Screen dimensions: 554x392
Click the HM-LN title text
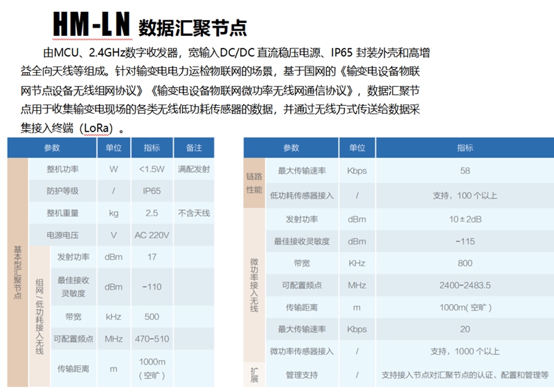click(x=91, y=25)
